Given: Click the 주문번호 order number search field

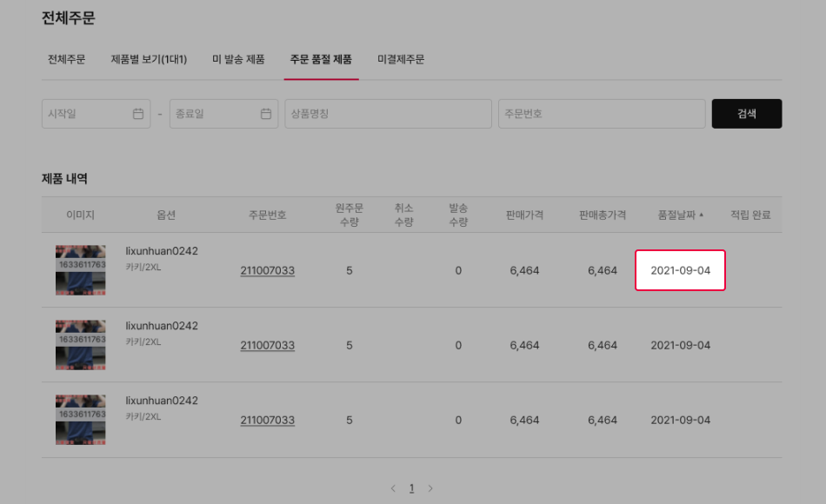Looking at the screenshot, I should (x=602, y=114).
